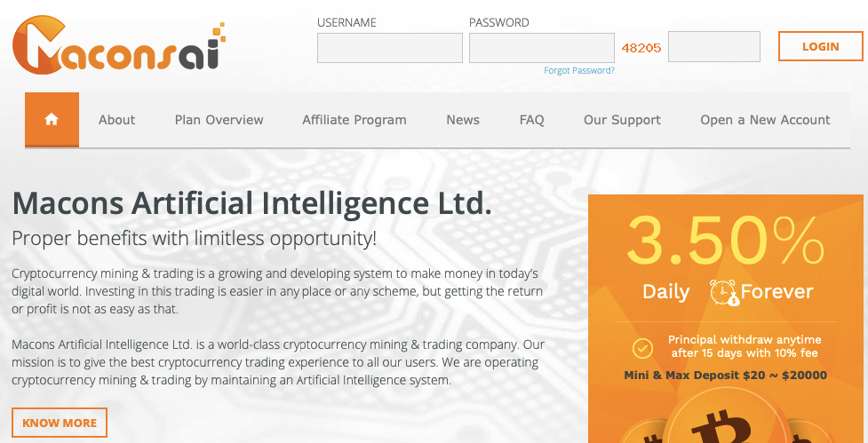The height and width of the screenshot is (443, 868).
Task: Focus the Username input field
Action: tap(390, 48)
